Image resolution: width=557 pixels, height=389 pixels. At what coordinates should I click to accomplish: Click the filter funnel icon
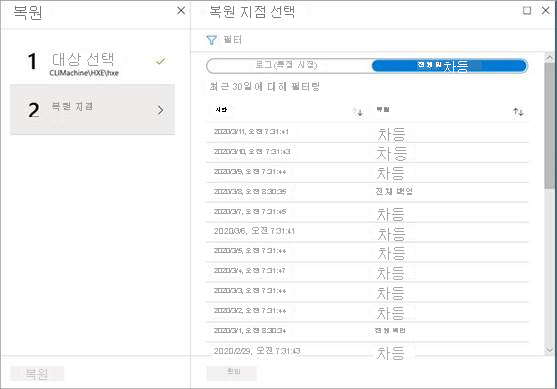pyautogui.click(x=211, y=40)
